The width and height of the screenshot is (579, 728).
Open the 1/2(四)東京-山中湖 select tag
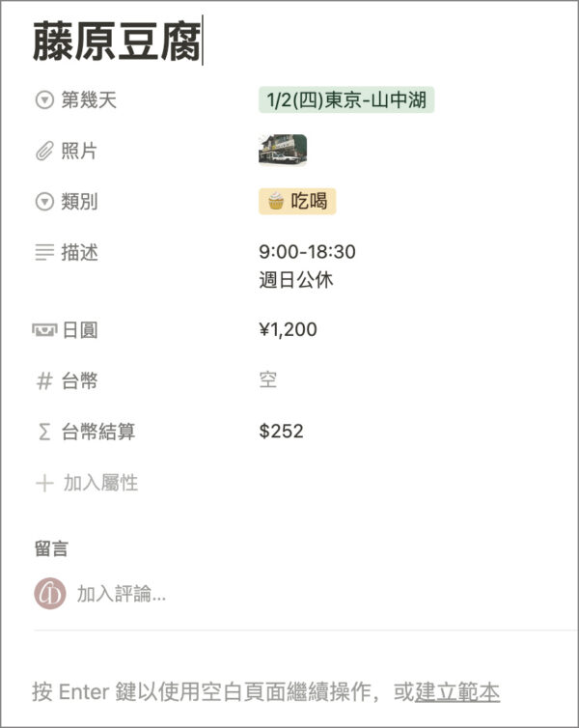[346, 100]
